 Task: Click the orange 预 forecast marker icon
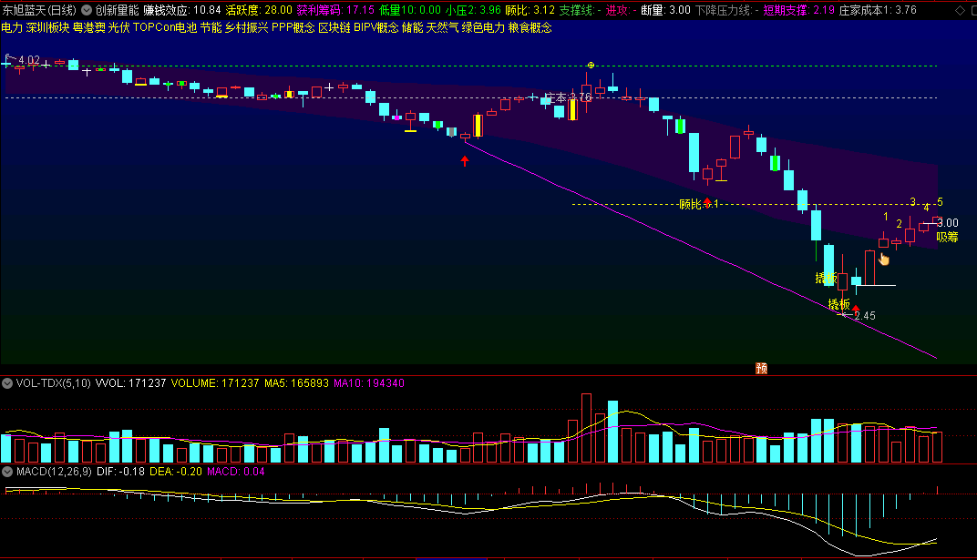(x=761, y=369)
